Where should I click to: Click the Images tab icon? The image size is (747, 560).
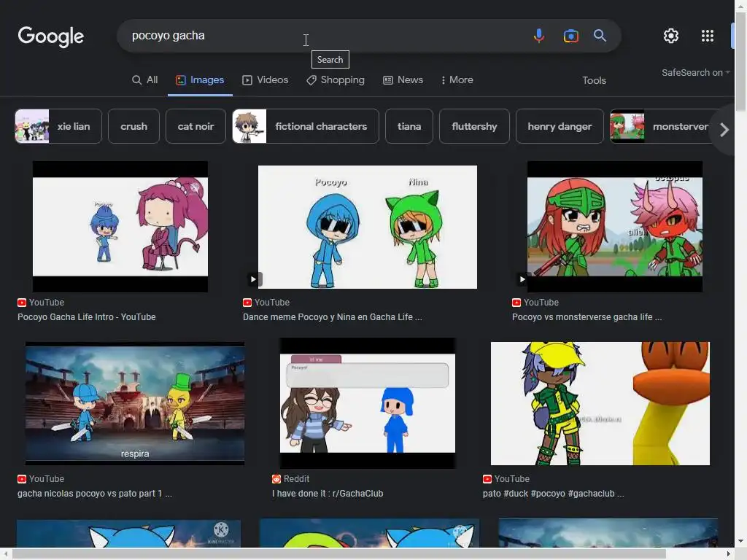pos(181,80)
